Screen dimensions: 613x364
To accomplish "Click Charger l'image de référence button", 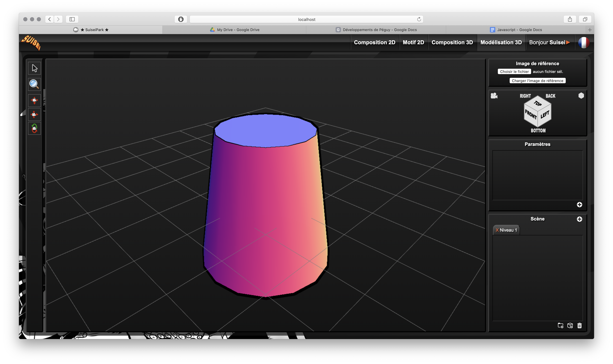I will [537, 81].
